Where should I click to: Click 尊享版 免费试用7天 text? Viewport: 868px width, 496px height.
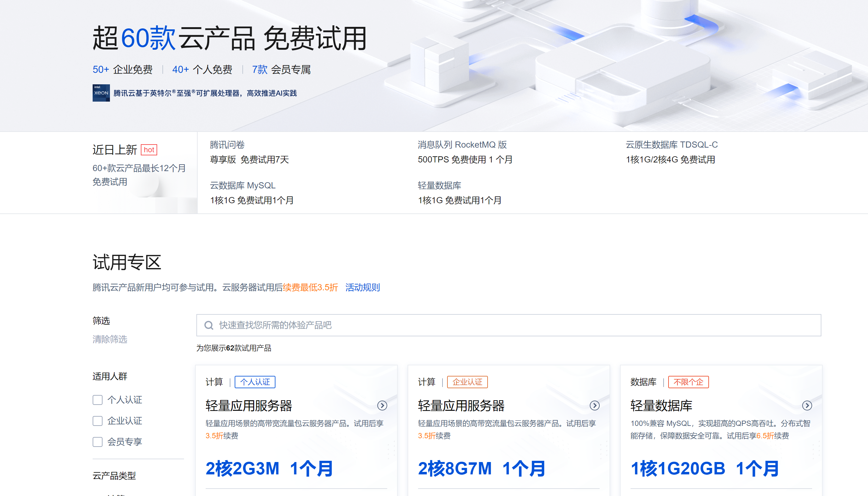pos(249,159)
